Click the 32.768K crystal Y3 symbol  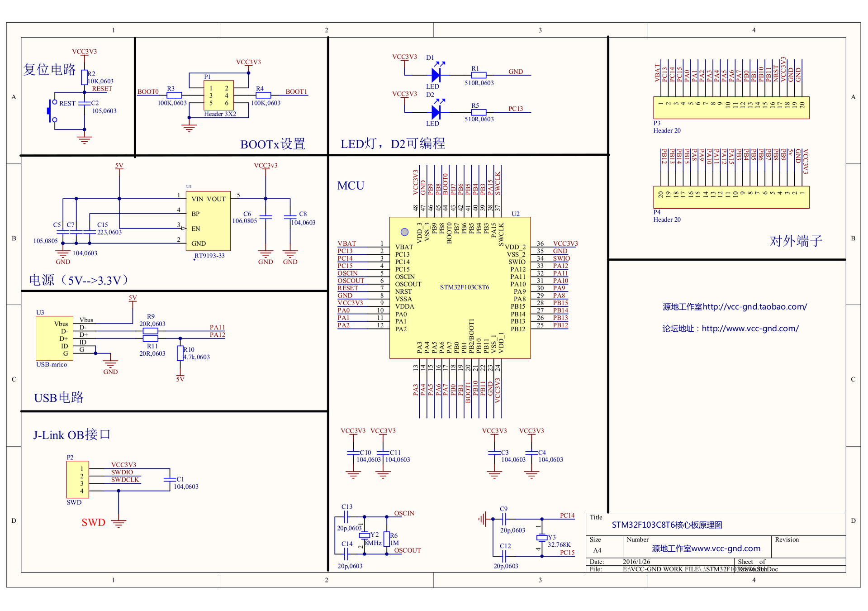tap(542, 538)
